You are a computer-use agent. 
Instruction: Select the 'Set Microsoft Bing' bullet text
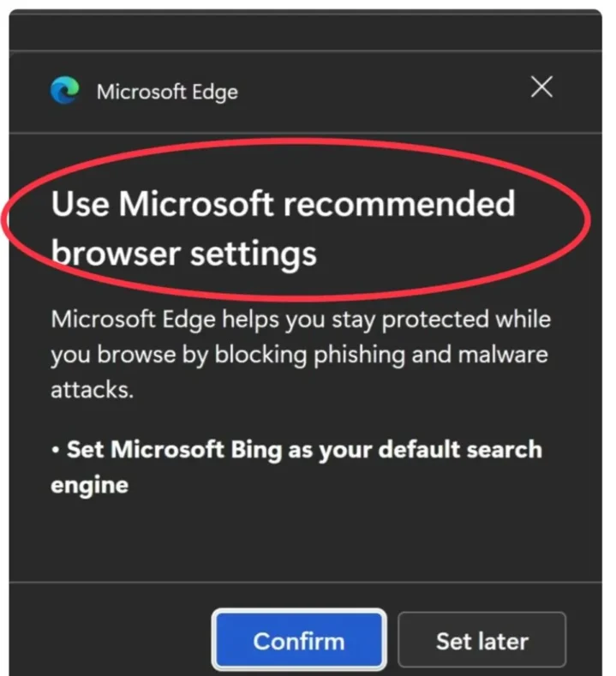point(296,467)
